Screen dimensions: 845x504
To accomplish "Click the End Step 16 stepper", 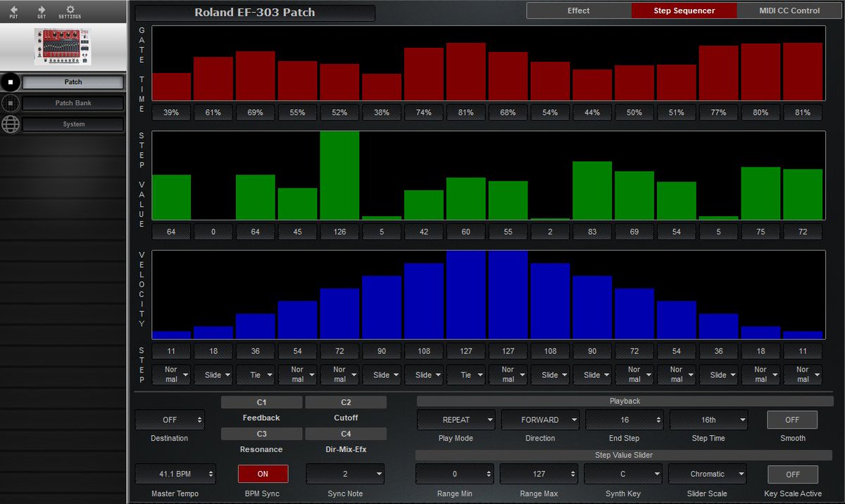I will pyautogui.click(x=625, y=420).
